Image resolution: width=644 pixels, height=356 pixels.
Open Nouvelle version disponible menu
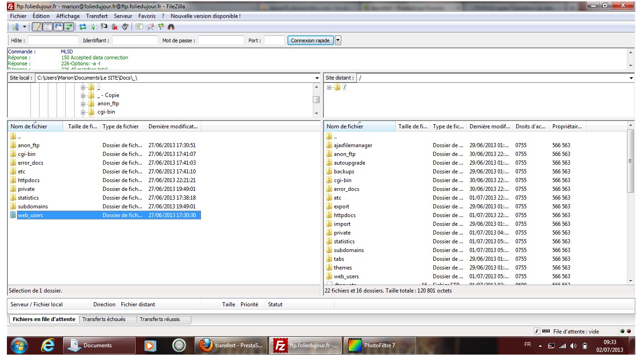[206, 16]
